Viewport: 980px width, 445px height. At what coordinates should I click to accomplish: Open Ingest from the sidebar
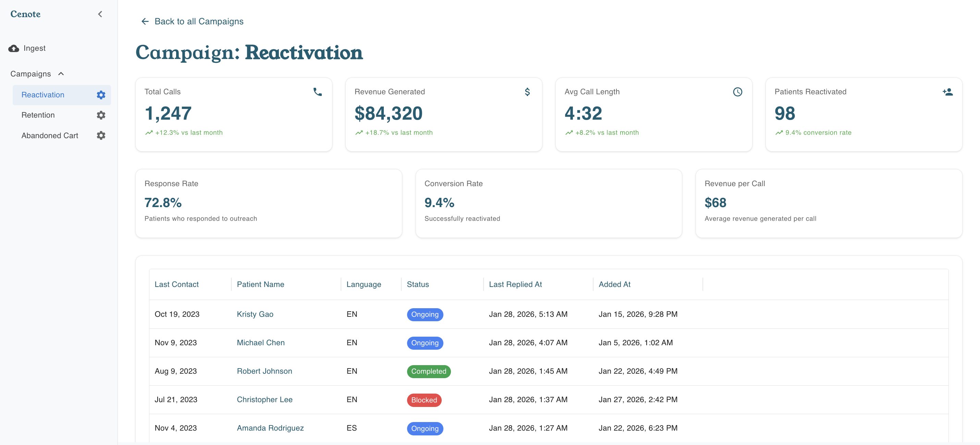coord(34,48)
